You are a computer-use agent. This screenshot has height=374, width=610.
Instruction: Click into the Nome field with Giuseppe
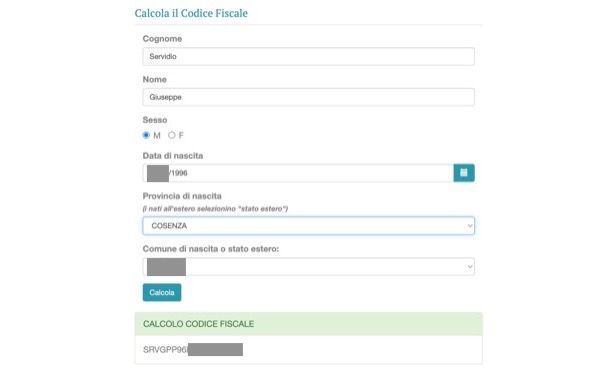(309, 97)
